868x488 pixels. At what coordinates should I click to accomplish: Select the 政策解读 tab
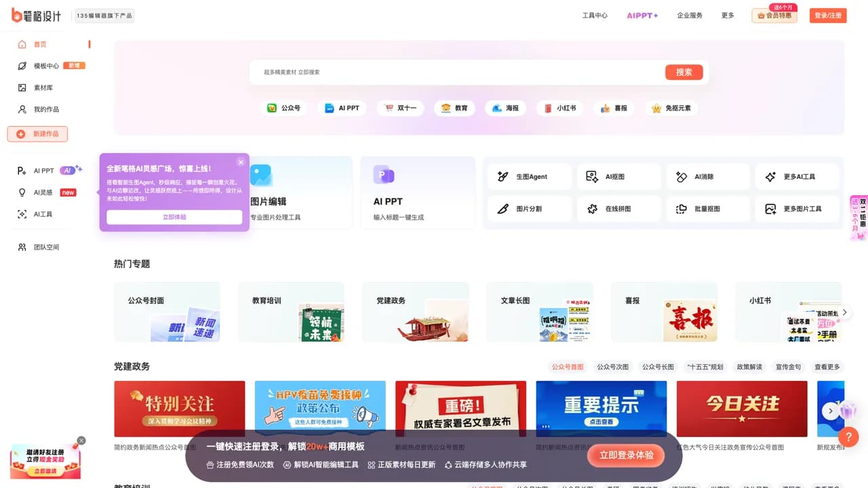coord(750,367)
